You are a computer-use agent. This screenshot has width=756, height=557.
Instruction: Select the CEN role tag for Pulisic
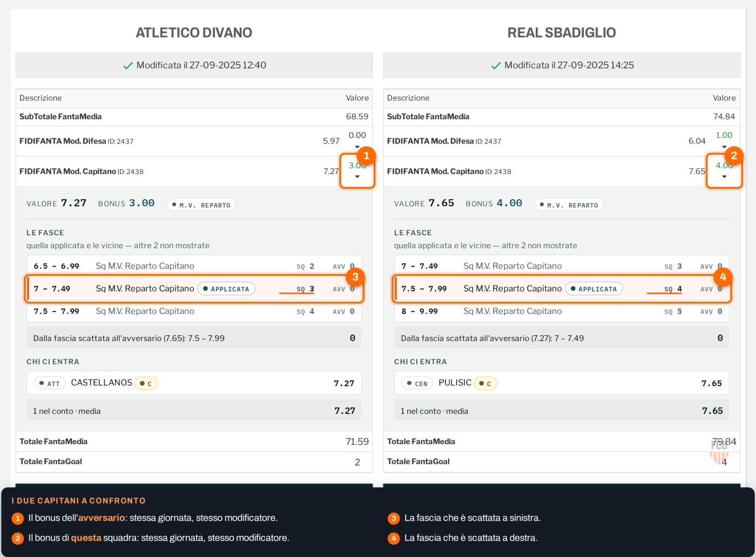[x=417, y=383]
